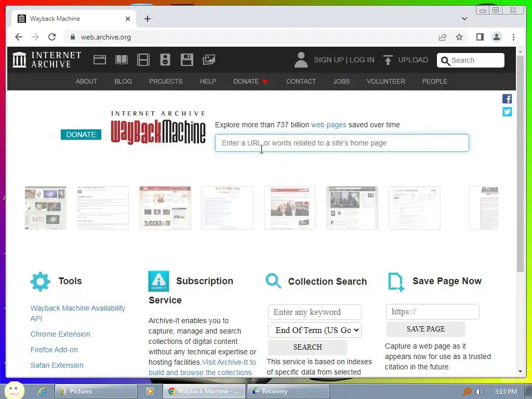Viewport: 532px width, 399px height.
Task: Reload the current page
Action: coord(52,37)
